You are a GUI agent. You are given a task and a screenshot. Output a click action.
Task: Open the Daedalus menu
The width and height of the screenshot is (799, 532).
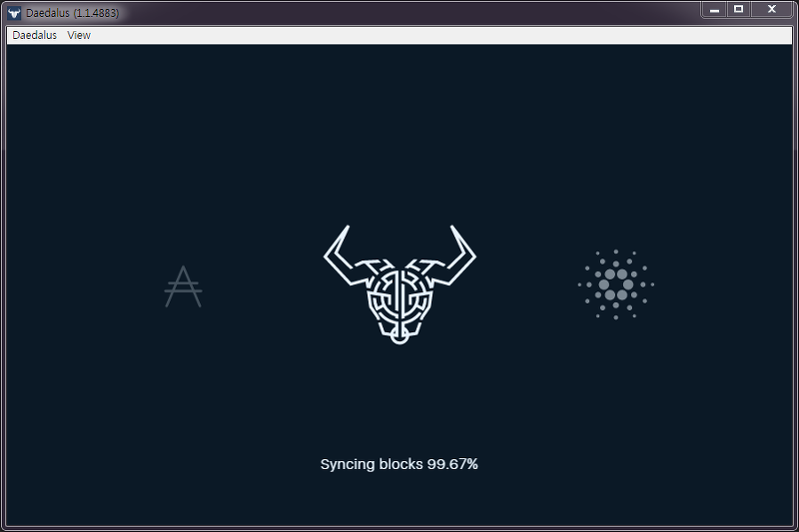click(x=35, y=35)
